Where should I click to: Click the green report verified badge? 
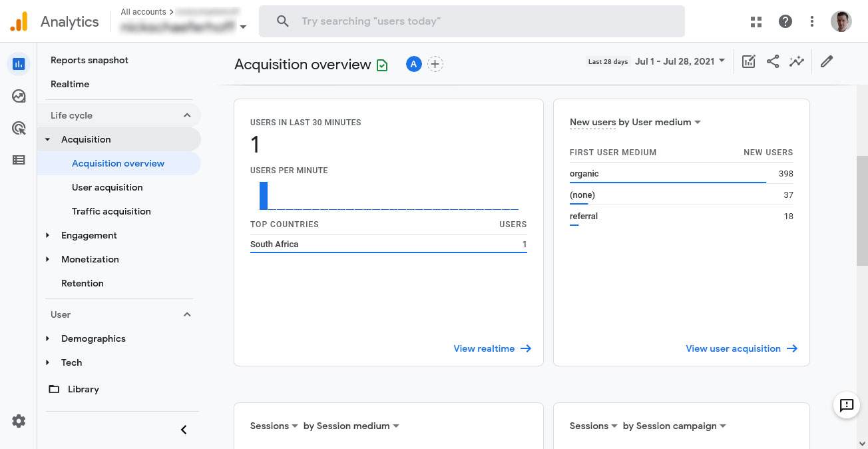[382, 65]
